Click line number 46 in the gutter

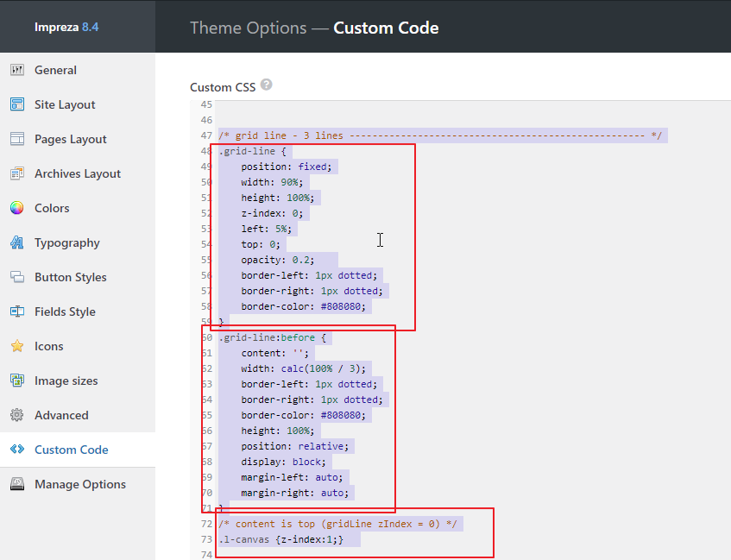coord(206,120)
